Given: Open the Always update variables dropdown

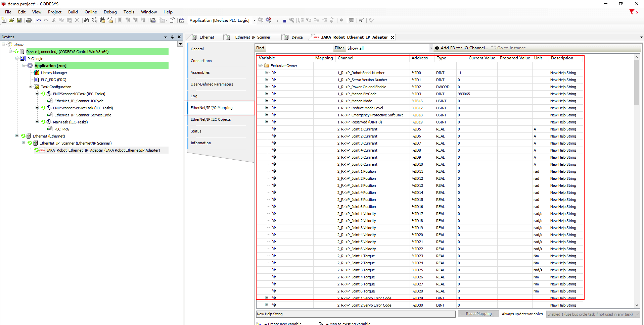Looking at the screenshot, I should [593, 314].
